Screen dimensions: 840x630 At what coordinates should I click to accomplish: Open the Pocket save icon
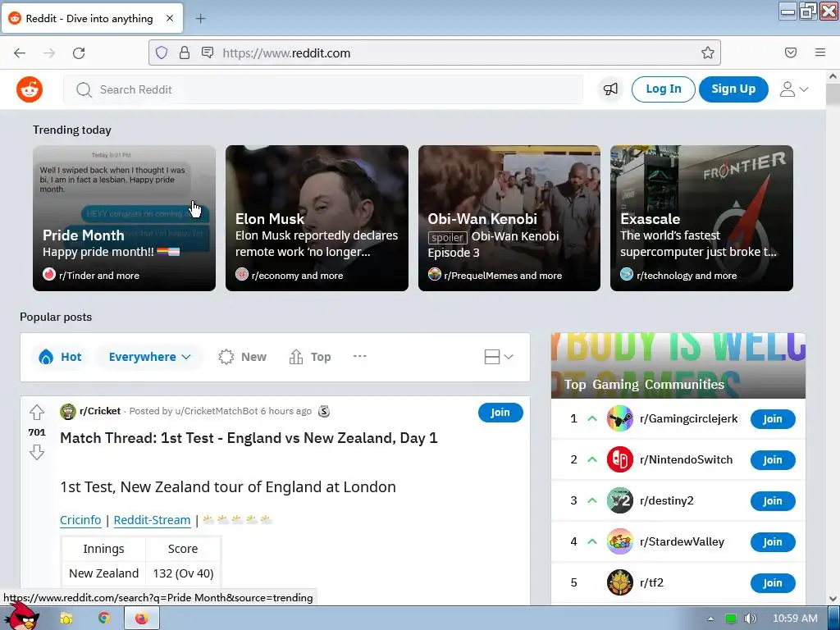pos(791,52)
